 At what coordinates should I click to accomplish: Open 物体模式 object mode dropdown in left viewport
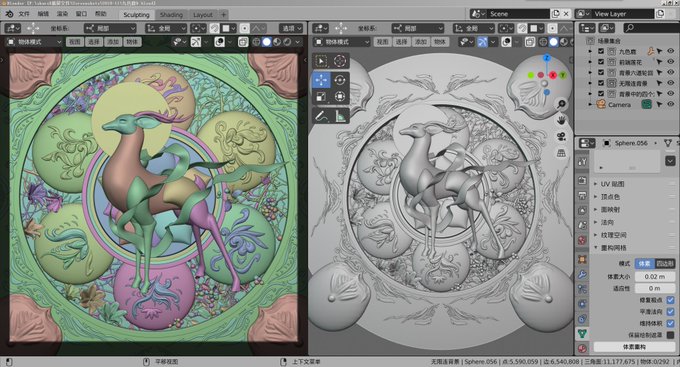coord(36,42)
